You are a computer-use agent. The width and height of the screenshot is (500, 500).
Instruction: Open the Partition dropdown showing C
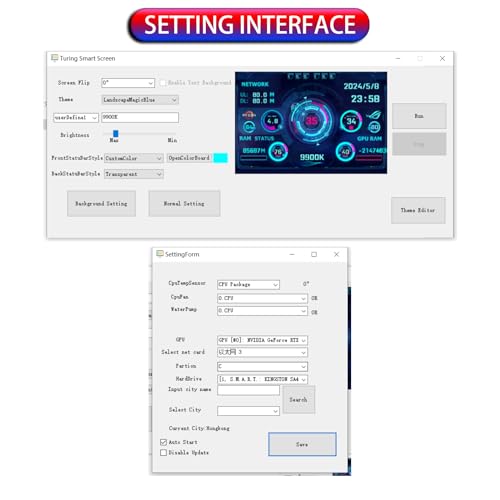click(262, 367)
